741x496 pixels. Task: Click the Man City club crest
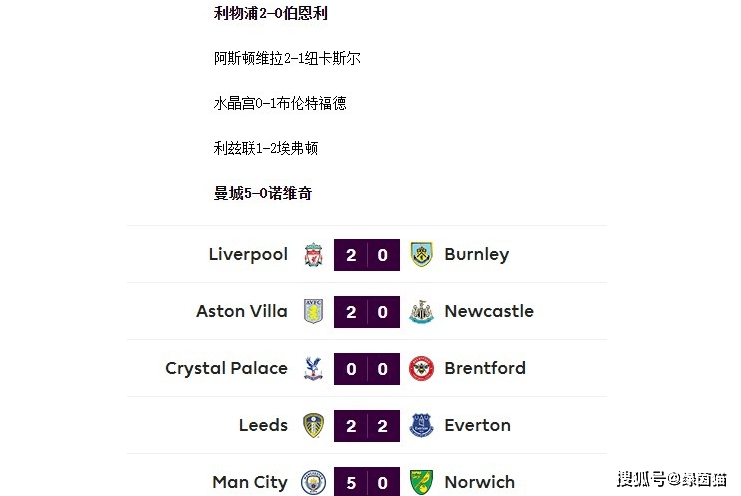[x=314, y=482]
